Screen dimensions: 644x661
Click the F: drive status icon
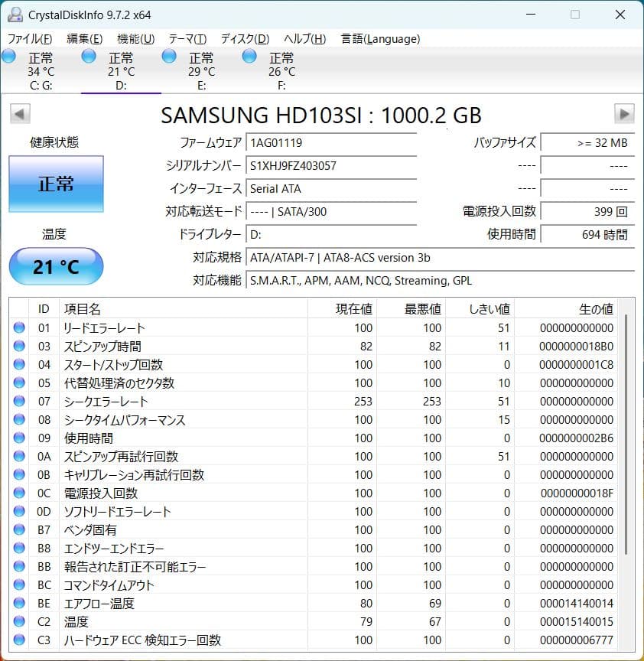pyautogui.click(x=249, y=55)
